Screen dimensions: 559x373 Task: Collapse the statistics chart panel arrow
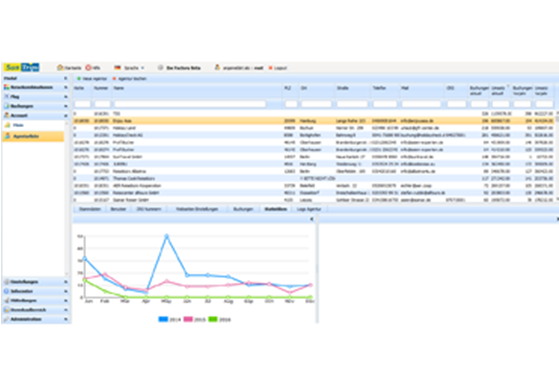(x=312, y=219)
